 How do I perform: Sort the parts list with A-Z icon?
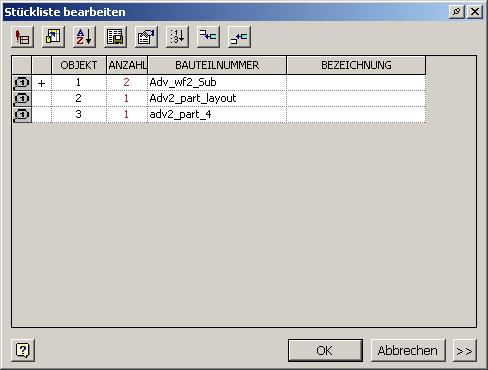click(x=84, y=37)
